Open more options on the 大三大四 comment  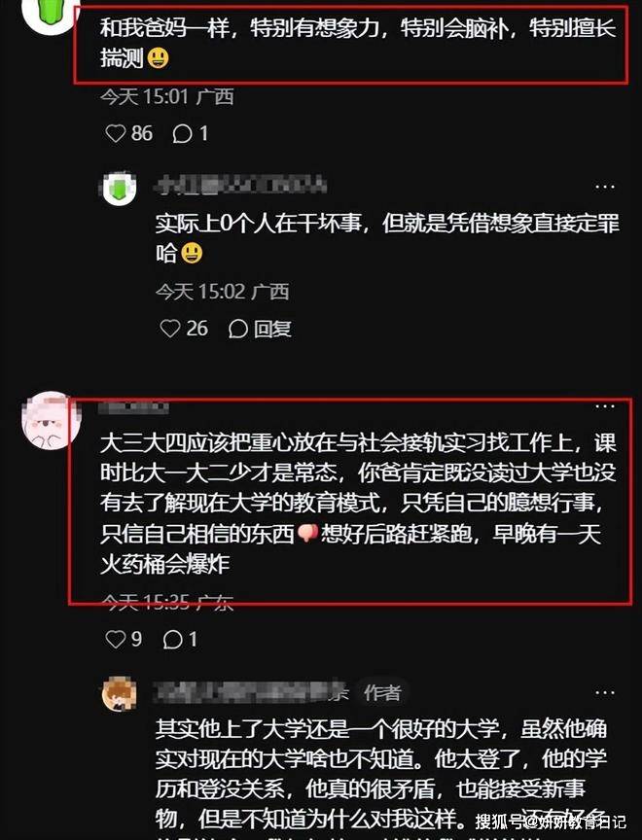605,406
